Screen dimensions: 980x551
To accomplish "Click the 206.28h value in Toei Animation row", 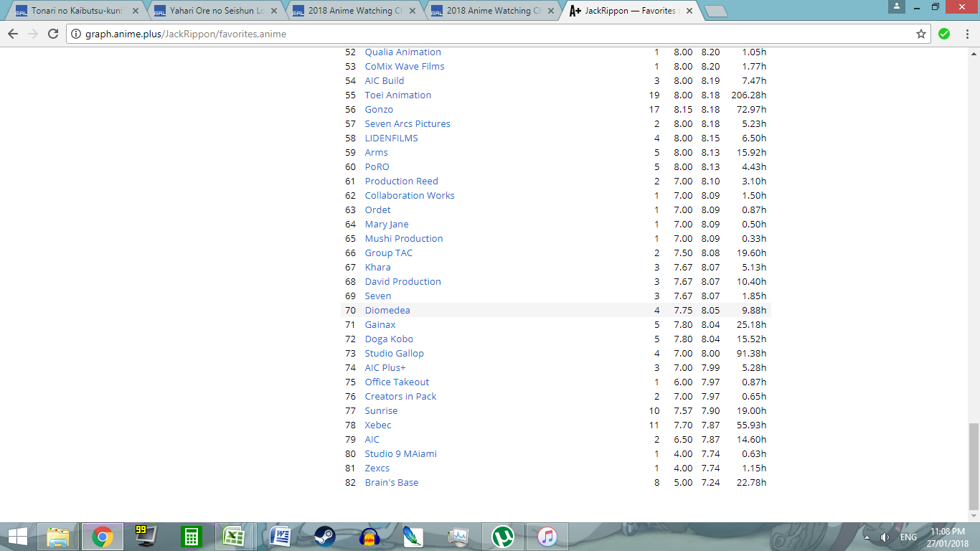I will pyautogui.click(x=749, y=95).
